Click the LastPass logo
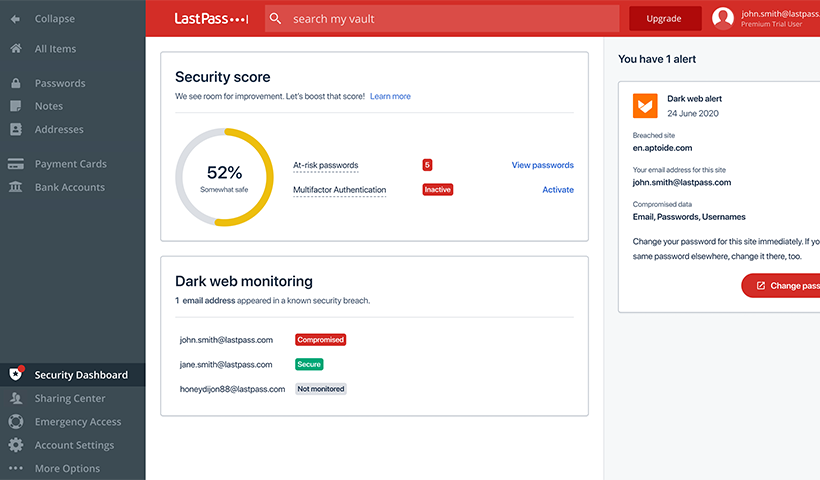The image size is (820, 480). point(211,19)
